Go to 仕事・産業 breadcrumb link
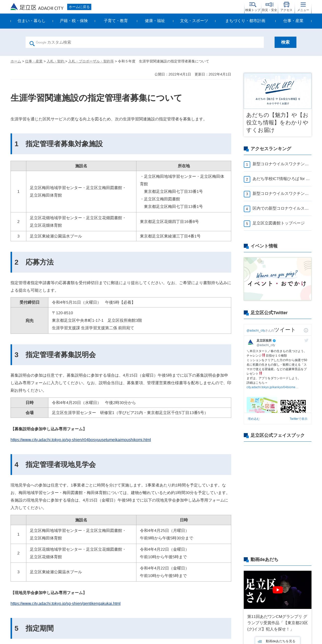Image resolution: width=322 pixels, height=644 pixels. [x=34, y=61]
